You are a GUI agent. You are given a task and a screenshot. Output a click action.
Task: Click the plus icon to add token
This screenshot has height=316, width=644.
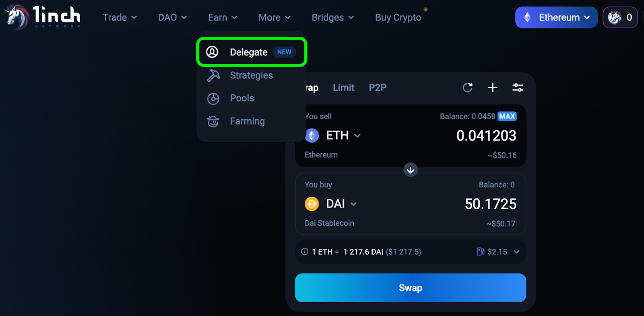point(493,87)
